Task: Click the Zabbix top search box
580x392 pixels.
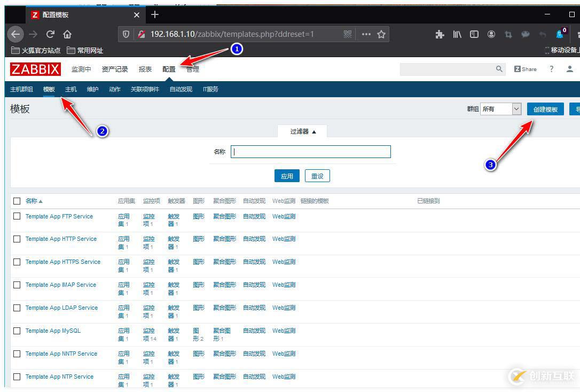Action: pos(452,69)
